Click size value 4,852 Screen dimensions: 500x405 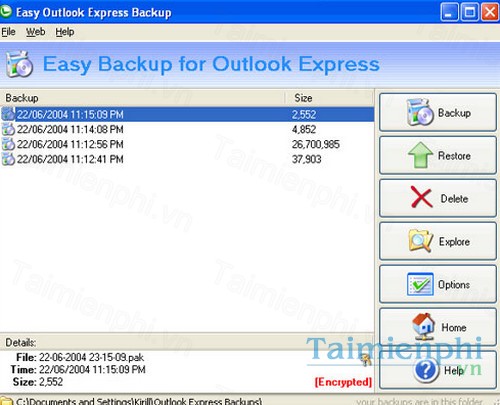(304, 129)
